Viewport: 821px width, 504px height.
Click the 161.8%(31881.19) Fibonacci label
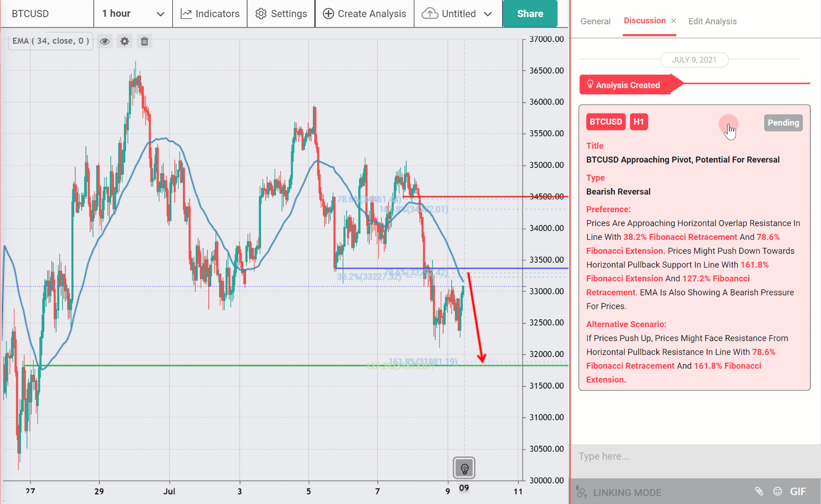coord(423,362)
